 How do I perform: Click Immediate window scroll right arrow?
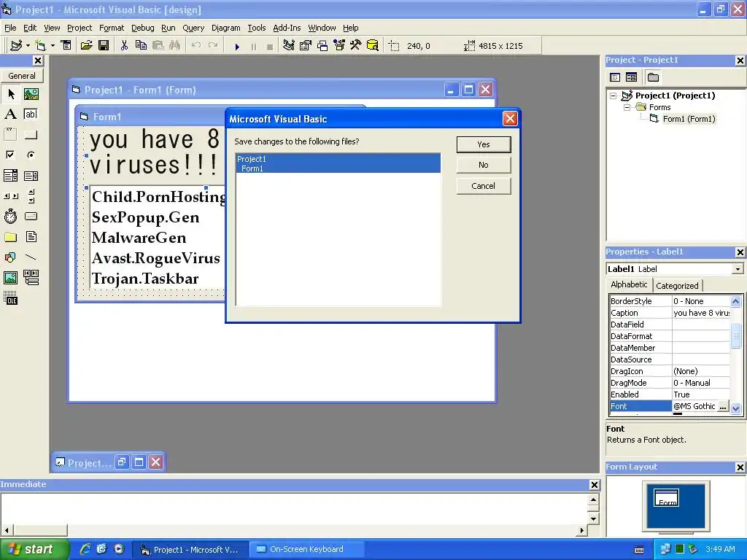point(581,530)
